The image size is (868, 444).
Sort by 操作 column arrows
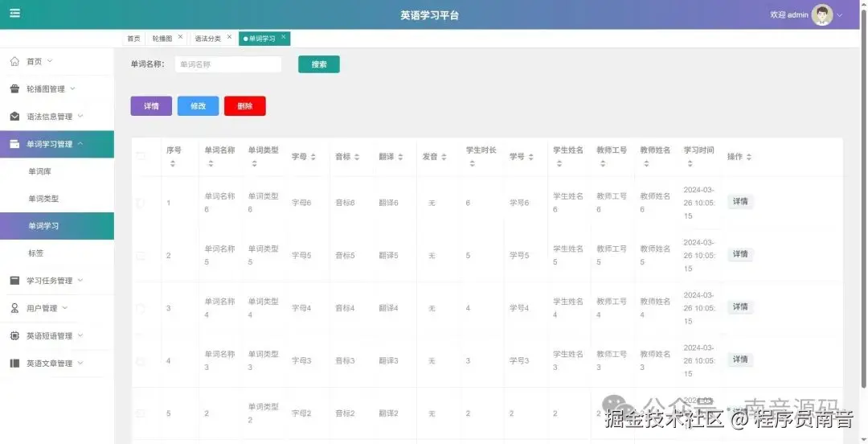(749, 158)
